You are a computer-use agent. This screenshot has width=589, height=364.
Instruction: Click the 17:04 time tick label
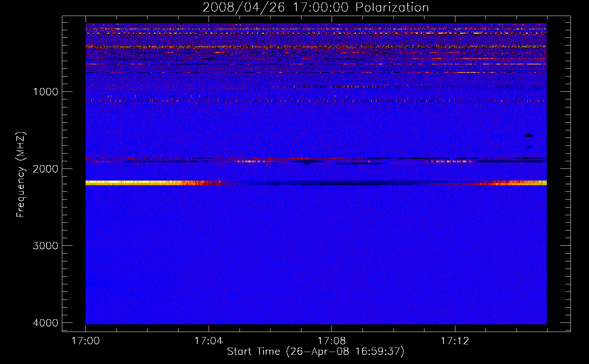(209, 341)
